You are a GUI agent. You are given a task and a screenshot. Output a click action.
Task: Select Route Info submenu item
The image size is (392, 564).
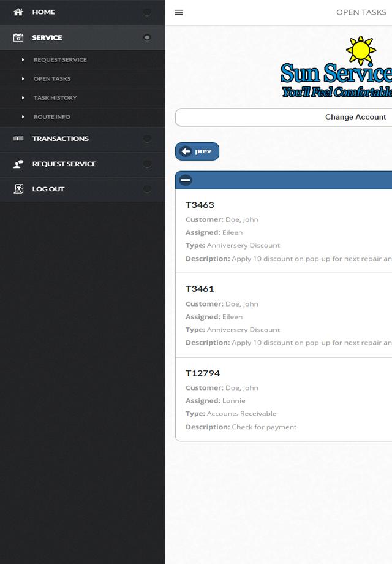[x=83, y=117]
